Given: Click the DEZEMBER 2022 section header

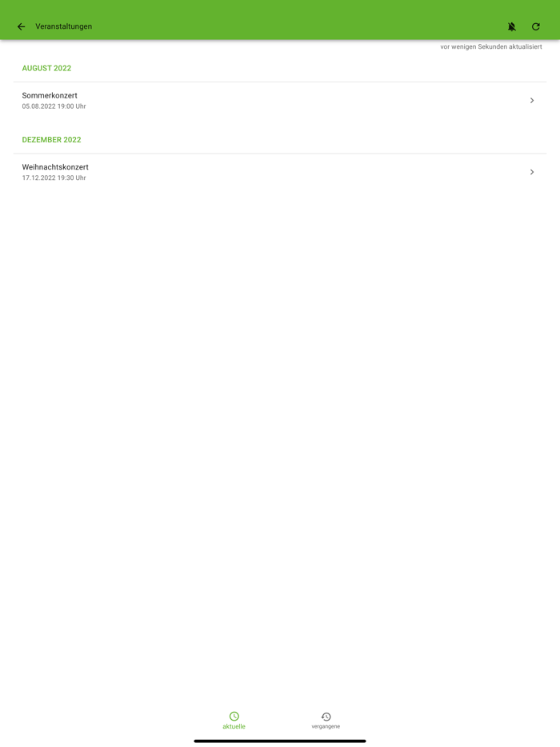Looking at the screenshot, I should click(51, 140).
